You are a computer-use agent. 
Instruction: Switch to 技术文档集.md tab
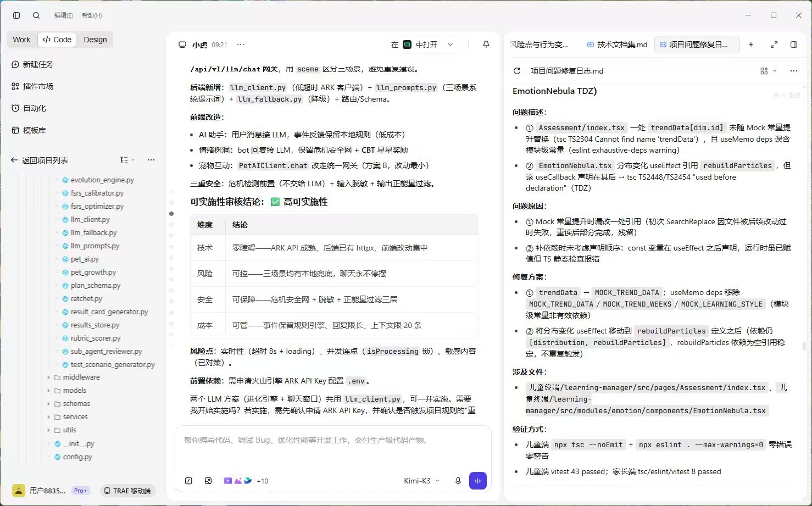point(617,45)
